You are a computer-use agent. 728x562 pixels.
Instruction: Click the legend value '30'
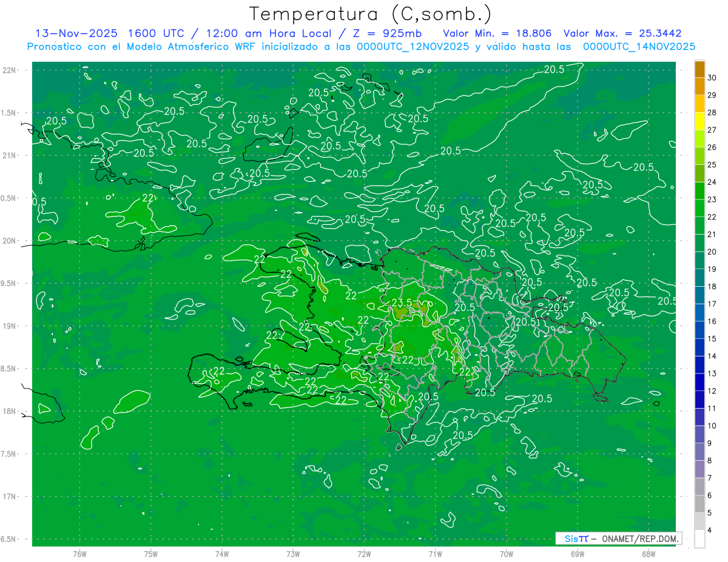712,78
